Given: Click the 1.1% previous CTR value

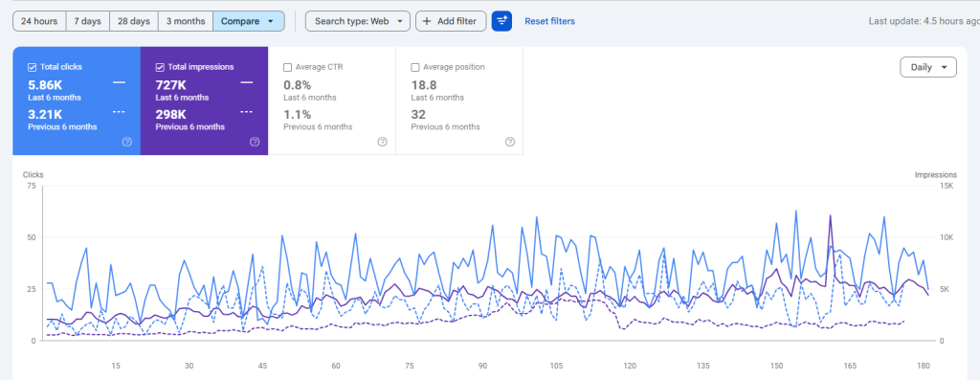Looking at the screenshot, I should click(297, 115).
